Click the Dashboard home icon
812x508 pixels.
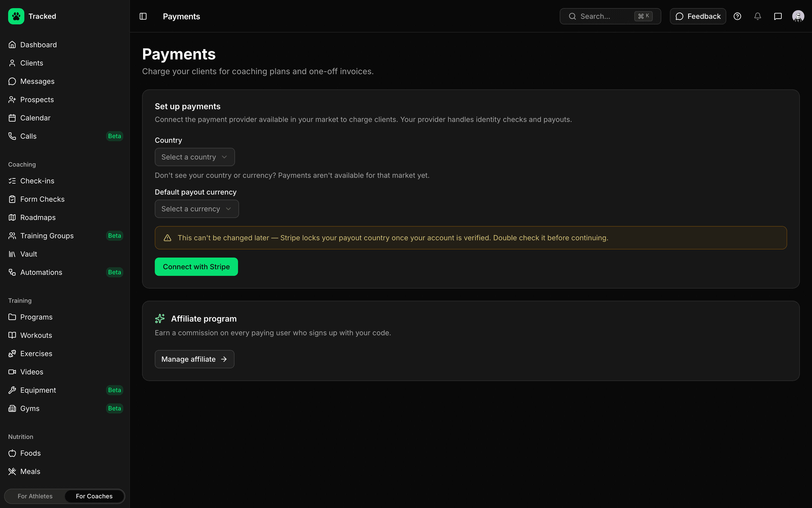(12, 45)
